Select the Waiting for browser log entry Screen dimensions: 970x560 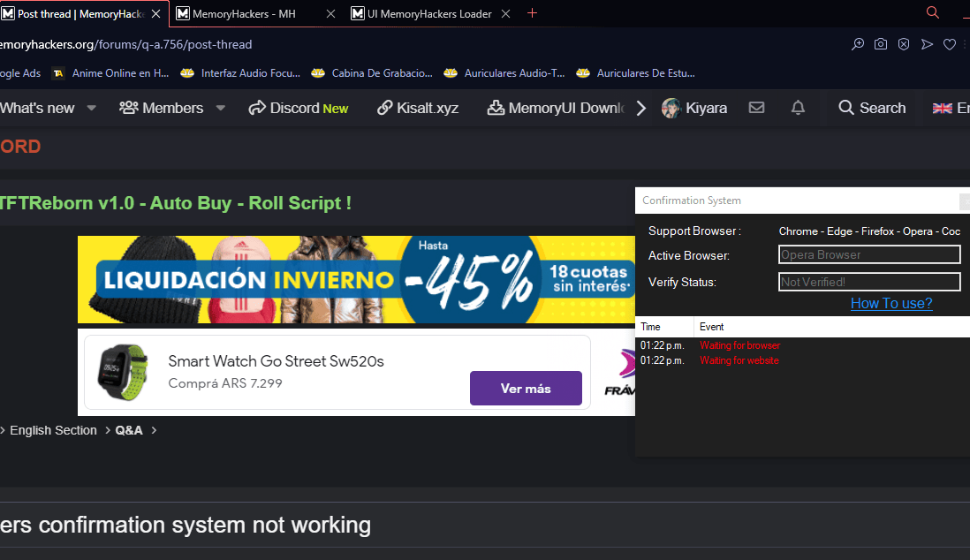click(740, 345)
